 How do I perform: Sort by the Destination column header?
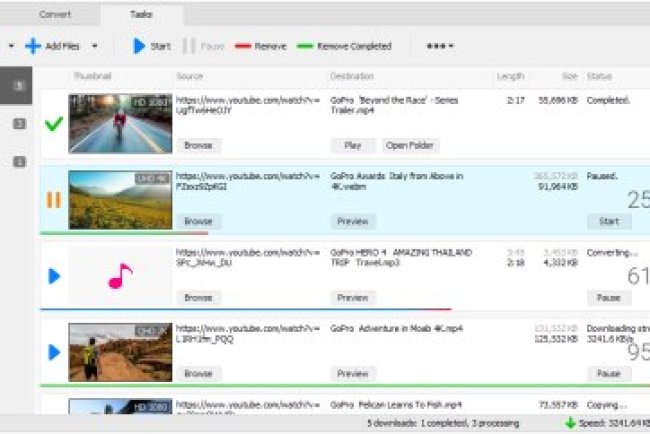(352, 76)
